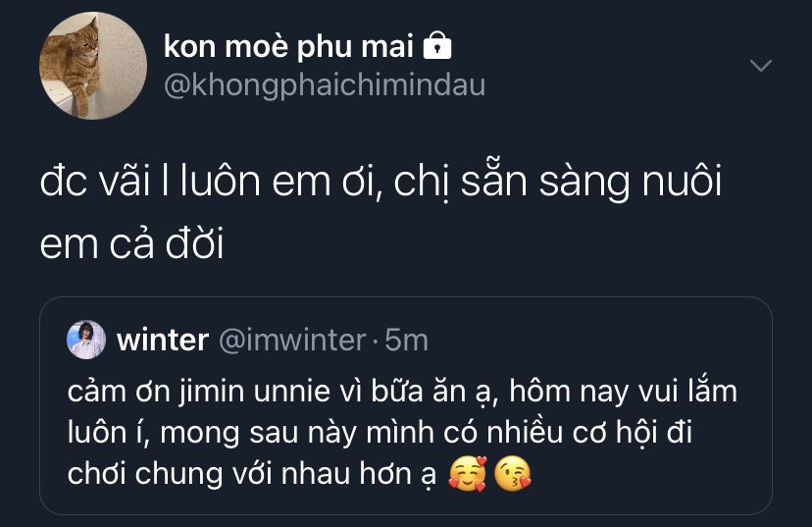Click the quoted line "chơi chung với nhau hơn ạ"
The height and width of the screenshot is (527, 812).
[x=251, y=474]
